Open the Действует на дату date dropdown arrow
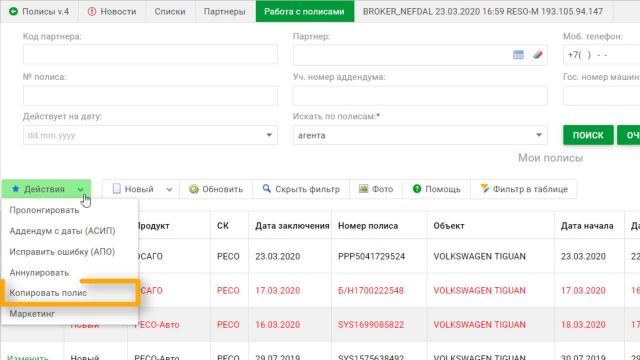Viewport: 640px width, 360px height. click(x=269, y=135)
